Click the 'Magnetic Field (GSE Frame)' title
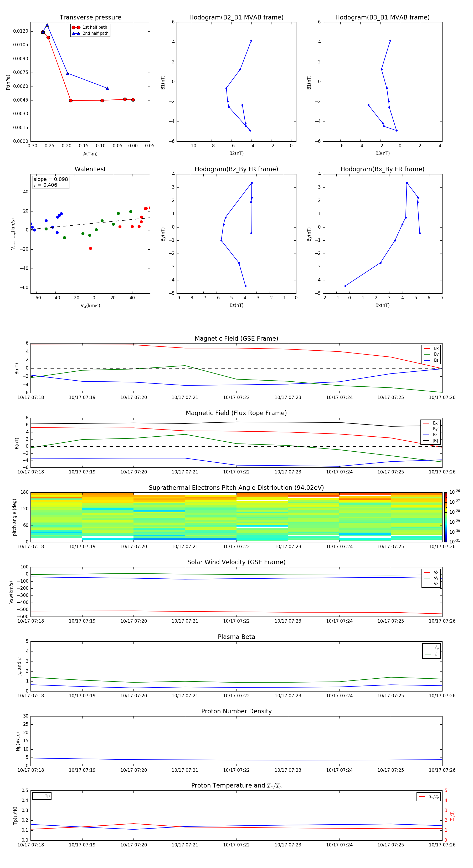 [x=236, y=339]
